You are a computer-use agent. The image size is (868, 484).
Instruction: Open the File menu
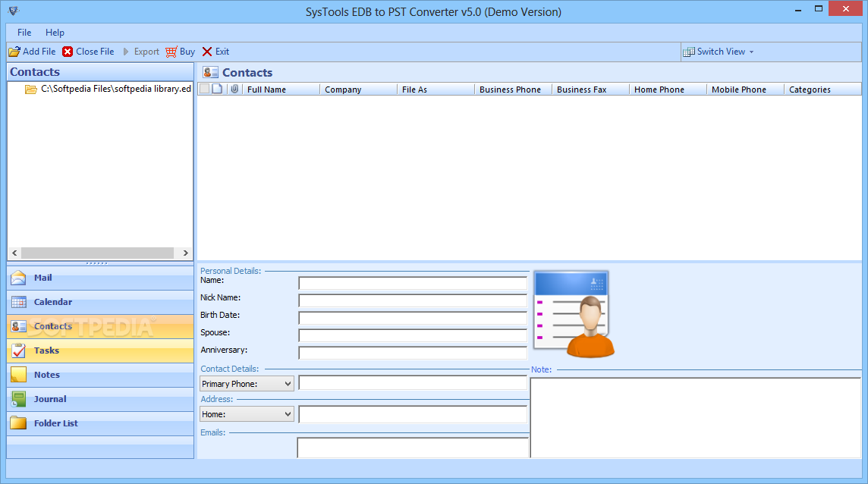(24, 32)
